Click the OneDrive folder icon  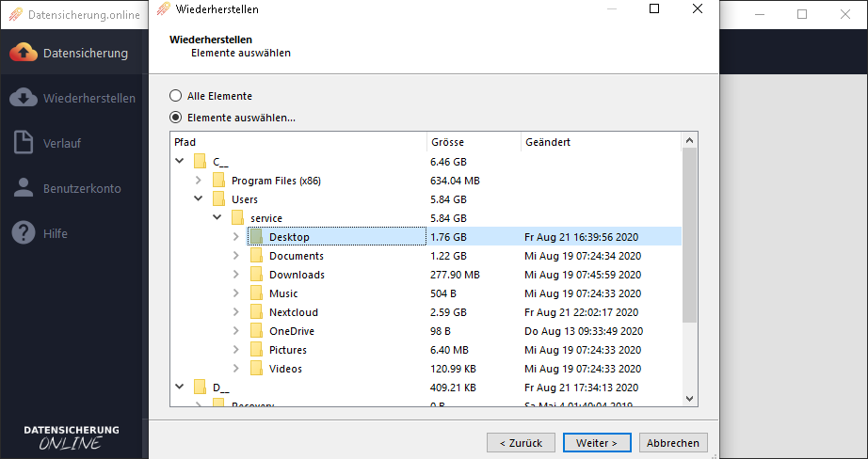256,331
